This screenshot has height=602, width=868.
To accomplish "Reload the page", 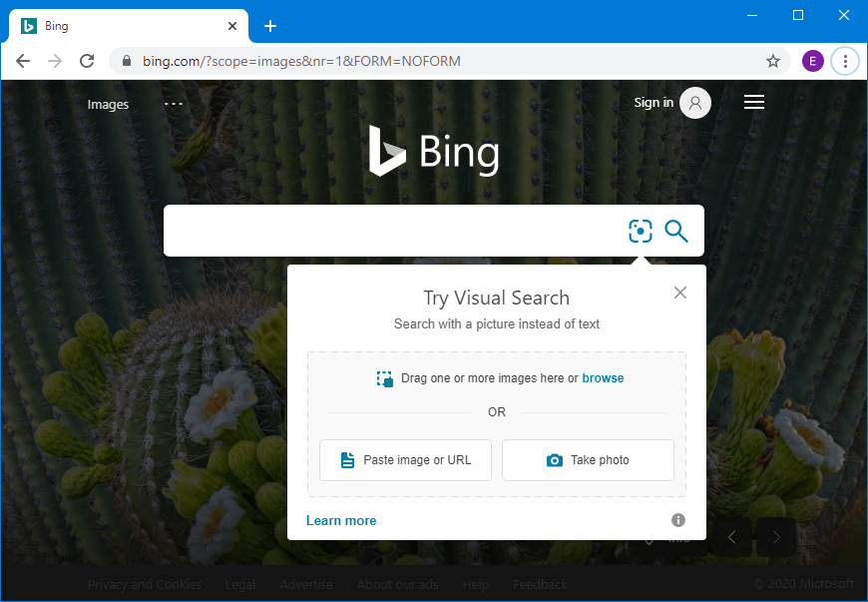I will point(87,61).
